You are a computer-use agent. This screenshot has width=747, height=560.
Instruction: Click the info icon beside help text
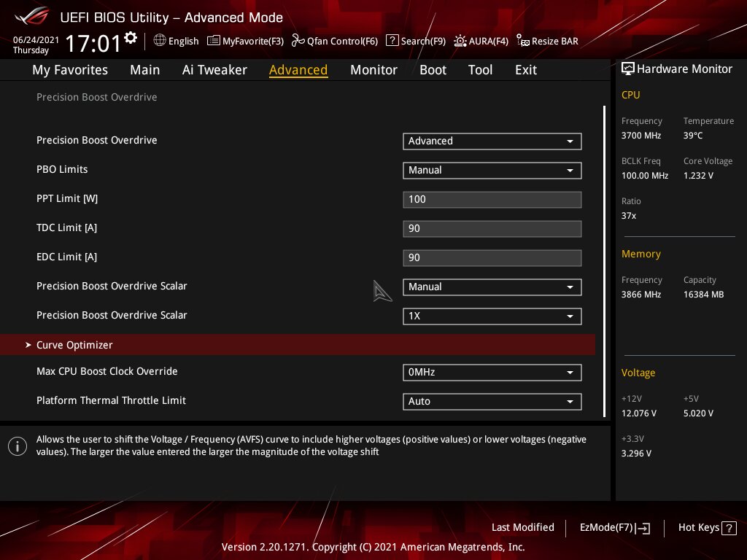tap(18, 446)
